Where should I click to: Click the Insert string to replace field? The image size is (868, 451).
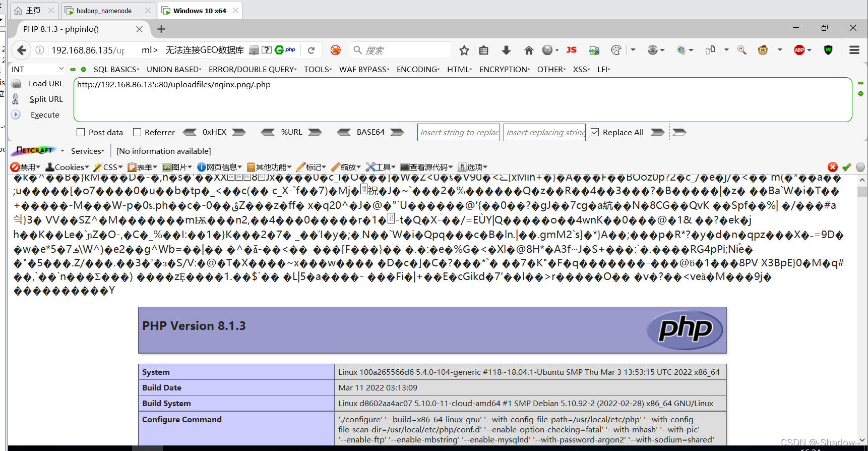click(459, 132)
